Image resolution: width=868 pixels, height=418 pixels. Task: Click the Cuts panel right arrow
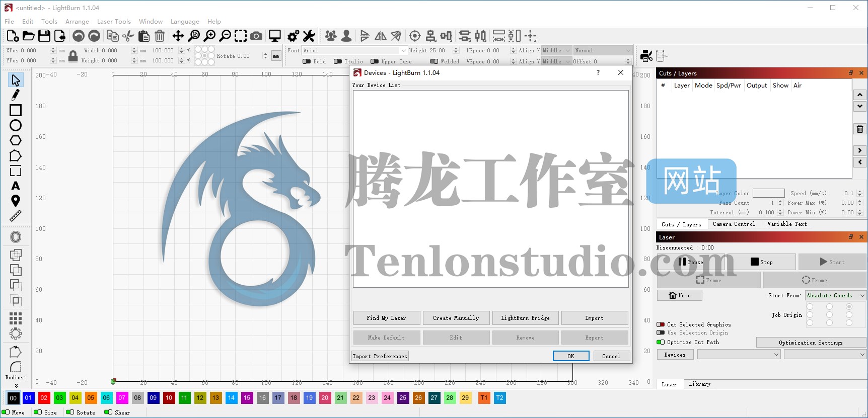pyautogui.click(x=860, y=150)
